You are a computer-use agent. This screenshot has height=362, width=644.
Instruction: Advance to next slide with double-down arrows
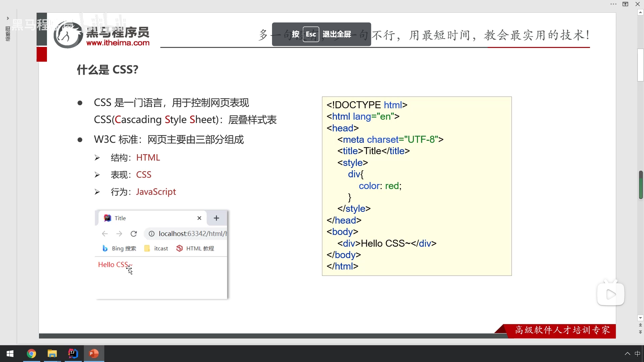click(640, 332)
